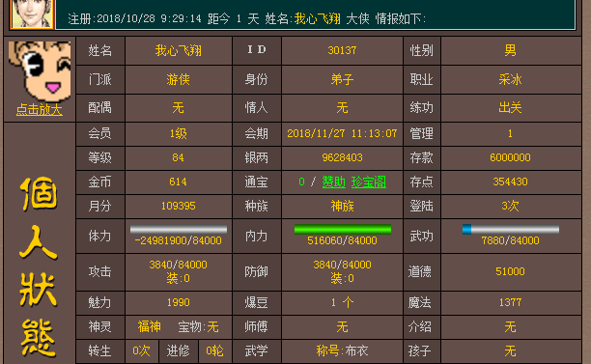Click the 内力 value 516060/84000
Screen dimensions: 591x364
pyautogui.click(x=342, y=240)
